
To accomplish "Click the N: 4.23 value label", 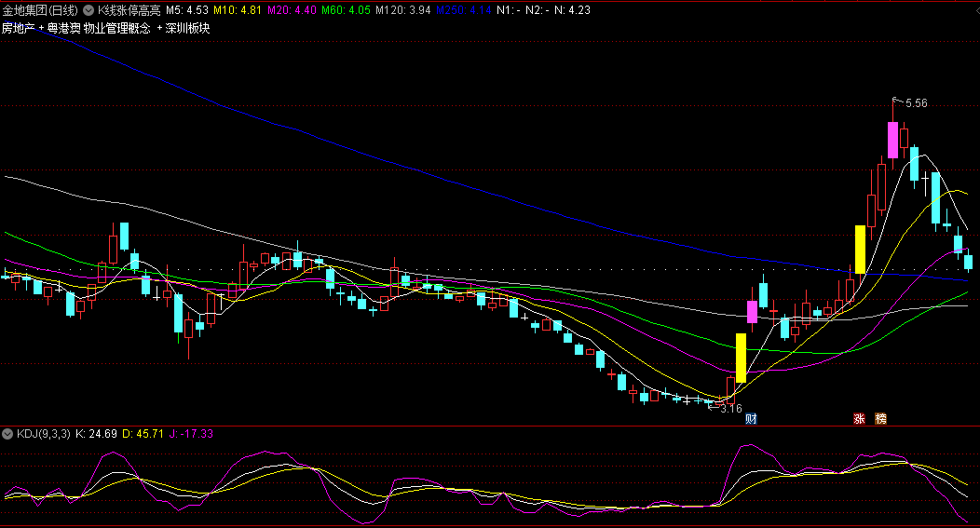I will click(x=573, y=10).
